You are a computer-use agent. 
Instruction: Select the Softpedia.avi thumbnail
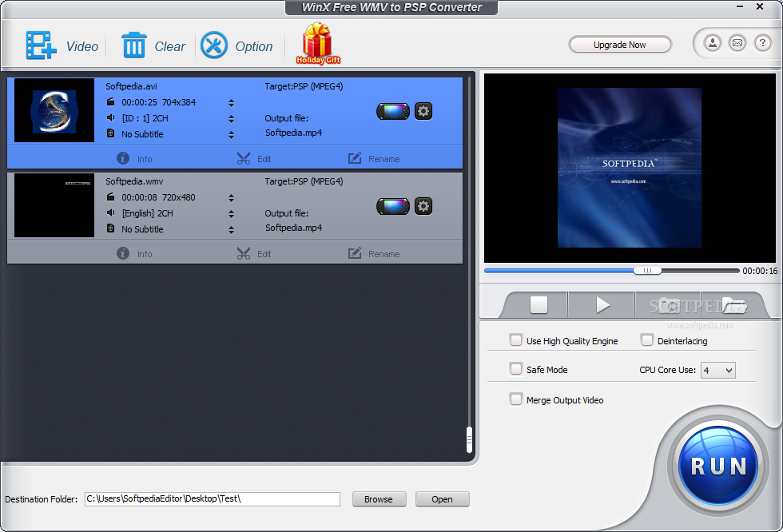coord(54,110)
